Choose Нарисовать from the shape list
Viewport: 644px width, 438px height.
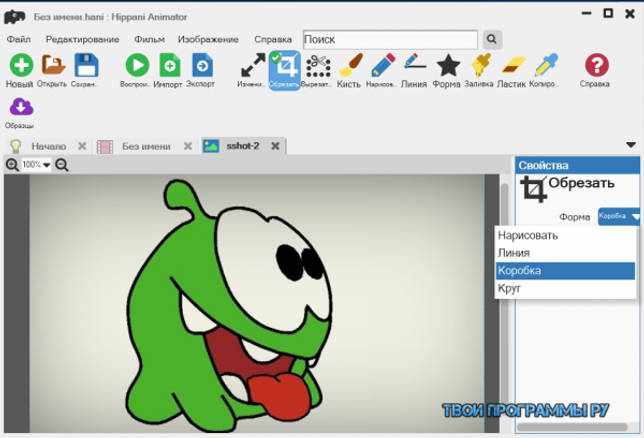pyautogui.click(x=565, y=235)
